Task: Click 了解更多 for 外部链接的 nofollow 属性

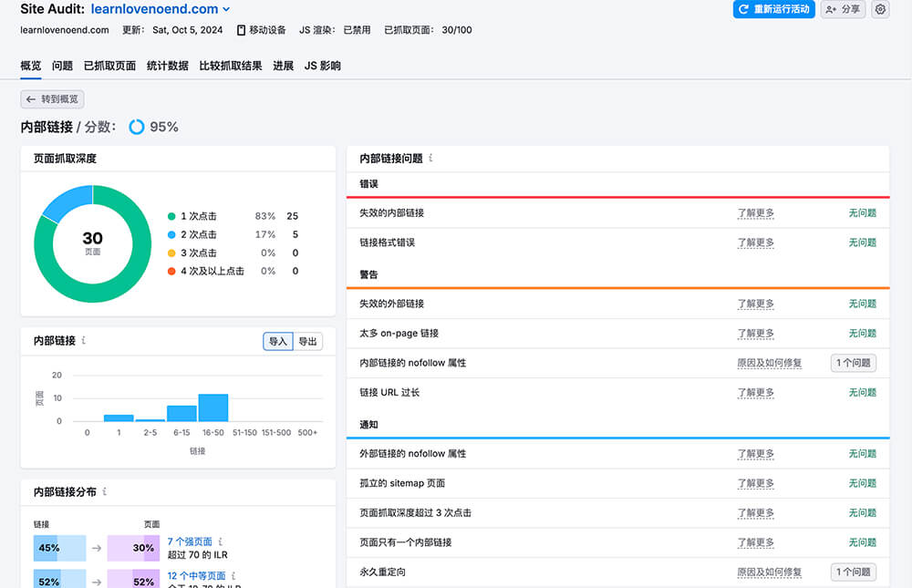Action: [x=755, y=454]
